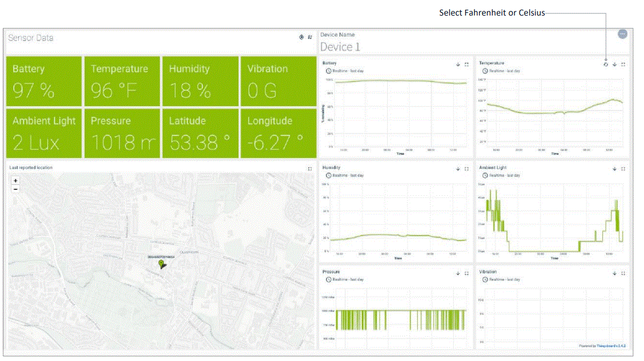
Task: Open the round menu button beside Device Name
Action: click(x=622, y=34)
